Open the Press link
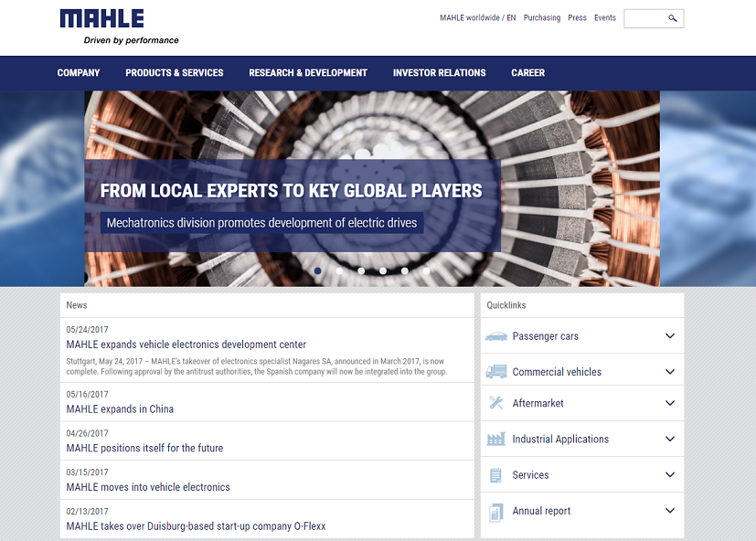This screenshot has height=541, width=756. click(x=577, y=18)
